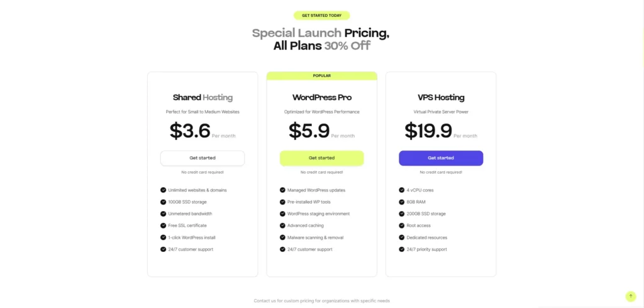Open the Contact us custom pricing text
This screenshot has height=308, width=644.
pos(321,300)
